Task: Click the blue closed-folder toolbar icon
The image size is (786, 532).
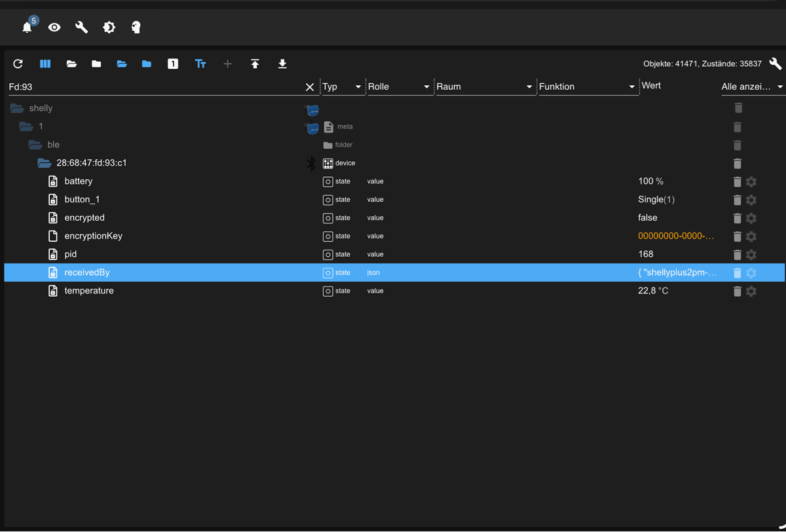Action: pyautogui.click(x=147, y=64)
